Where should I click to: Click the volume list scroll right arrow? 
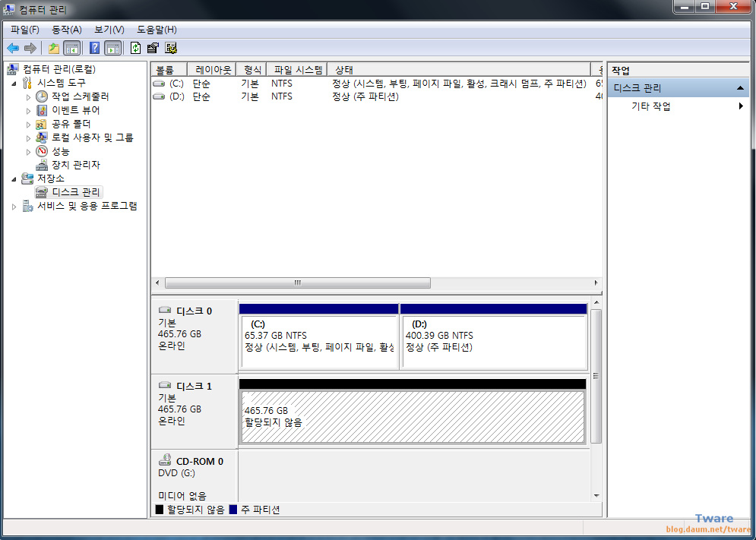(596, 283)
